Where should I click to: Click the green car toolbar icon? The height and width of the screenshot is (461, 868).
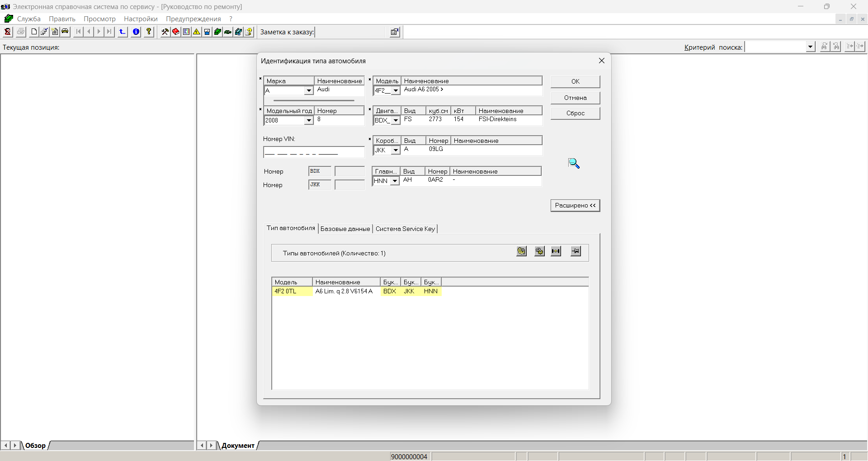[228, 32]
